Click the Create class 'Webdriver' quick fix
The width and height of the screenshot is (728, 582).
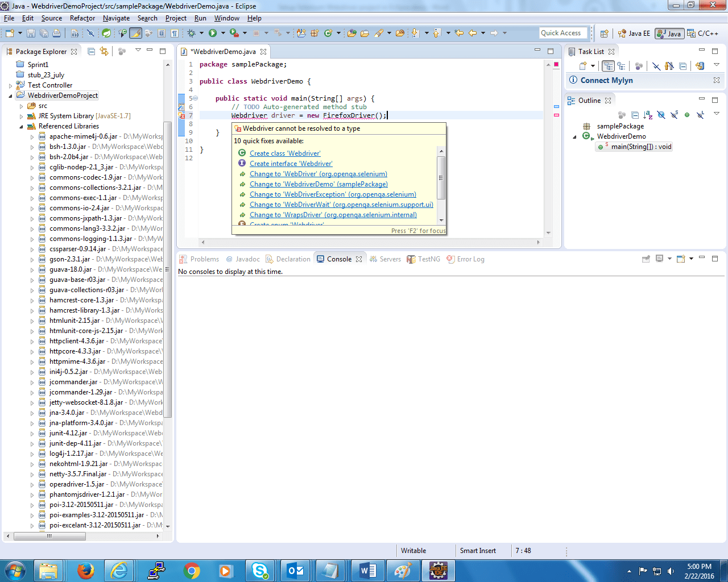[285, 153]
